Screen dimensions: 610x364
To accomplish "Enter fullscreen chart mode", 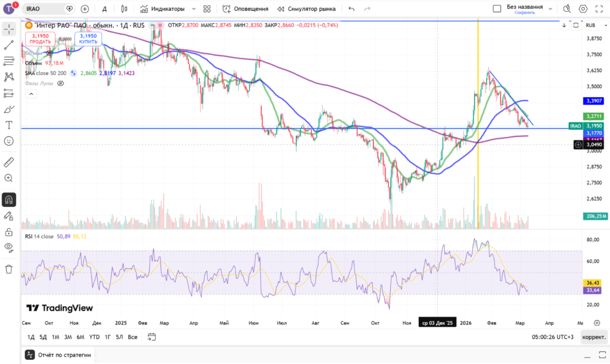I will tap(599, 8).
